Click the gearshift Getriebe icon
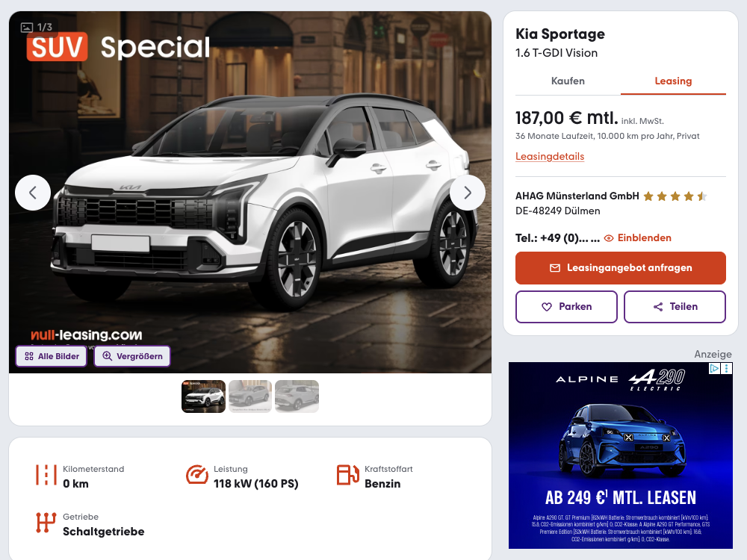Image resolution: width=747 pixels, height=560 pixels. tap(46, 523)
